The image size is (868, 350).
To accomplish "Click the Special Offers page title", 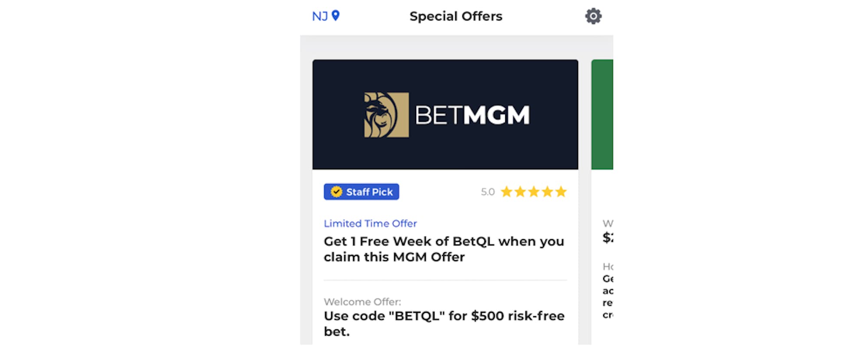I will [x=456, y=16].
